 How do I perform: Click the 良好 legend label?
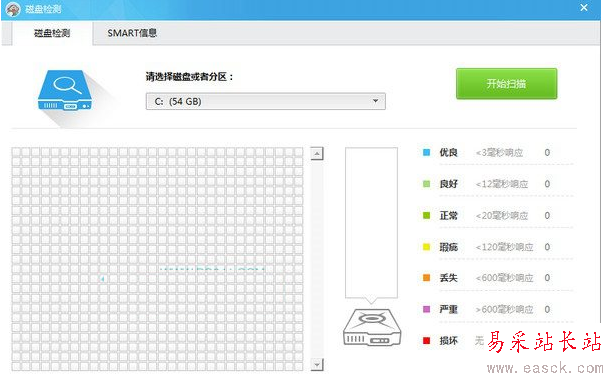pyautogui.click(x=448, y=184)
